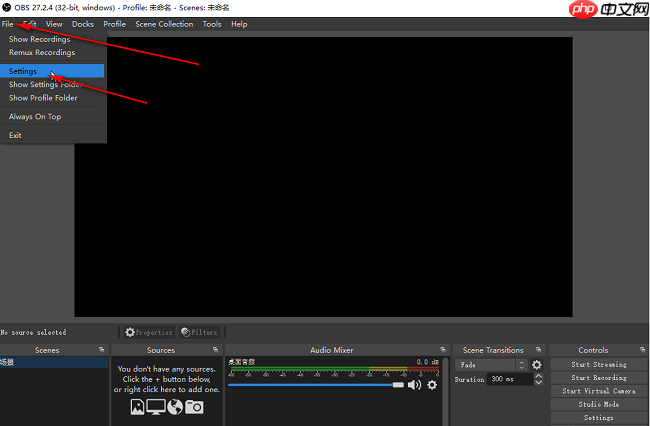This screenshot has width=650, height=426.
Task: Click the 0.0 dB level readout
Action: point(427,362)
